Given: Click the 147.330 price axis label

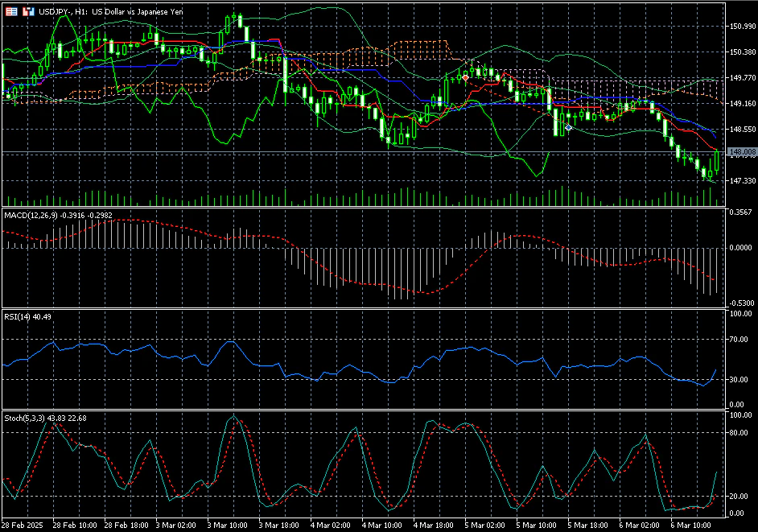Looking at the screenshot, I should 743,181.
